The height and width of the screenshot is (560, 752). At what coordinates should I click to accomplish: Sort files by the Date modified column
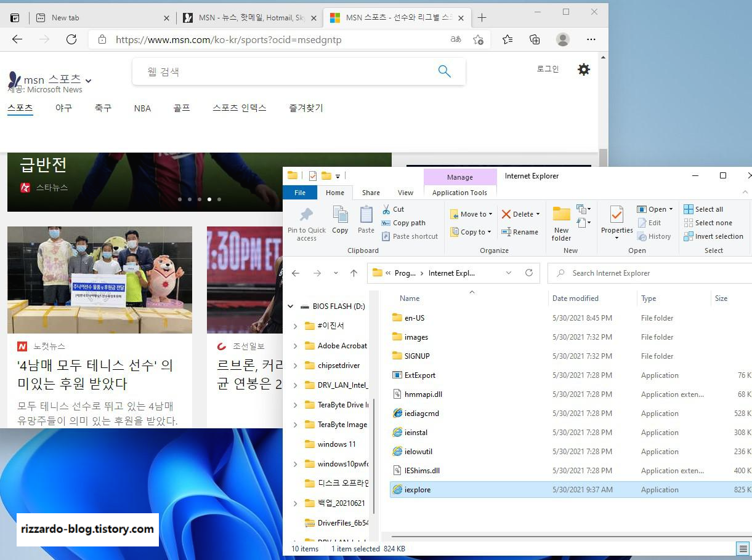tap(575, 298)
